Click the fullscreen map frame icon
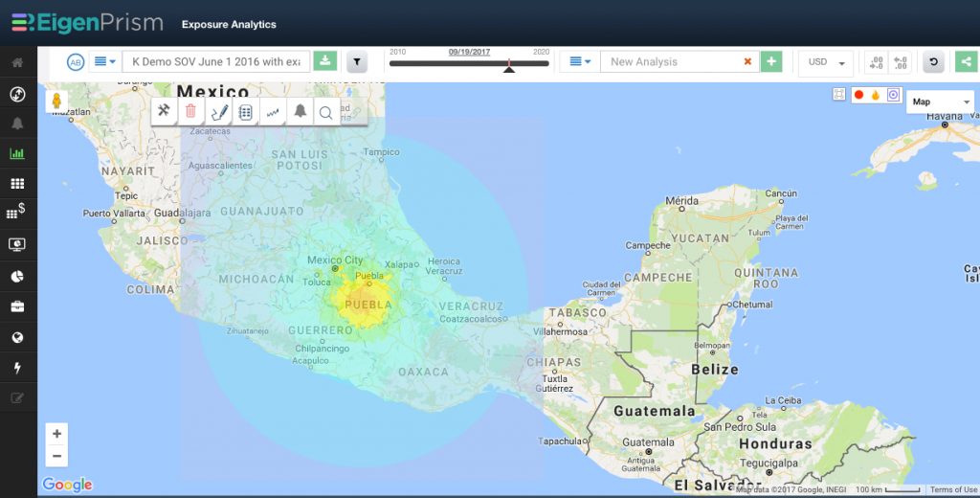This screenshot has height=498, width=980. [x=838, y=95]
